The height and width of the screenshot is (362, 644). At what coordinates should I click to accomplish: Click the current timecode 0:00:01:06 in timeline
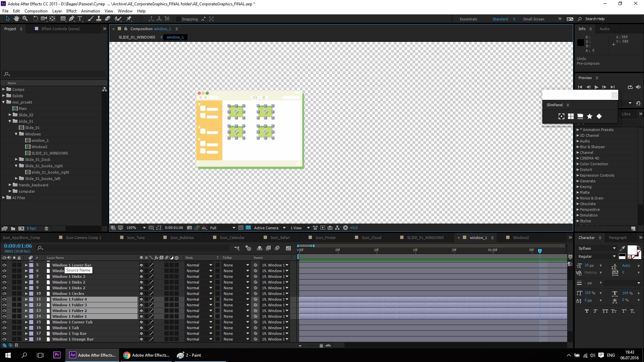[x=18, y=246]
